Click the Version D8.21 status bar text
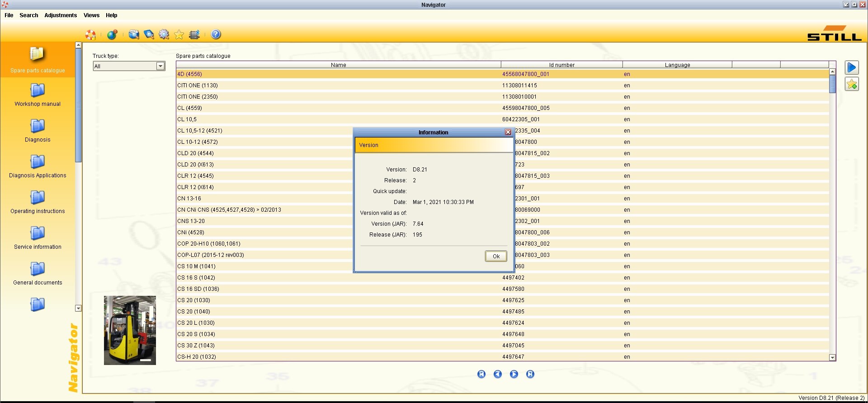This screenshot has width=868, height=403. (x=831, y=398)
